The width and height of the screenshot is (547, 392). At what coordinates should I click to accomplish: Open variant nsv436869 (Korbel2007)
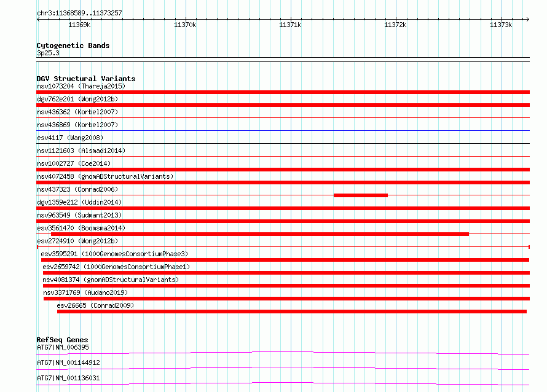77,125
